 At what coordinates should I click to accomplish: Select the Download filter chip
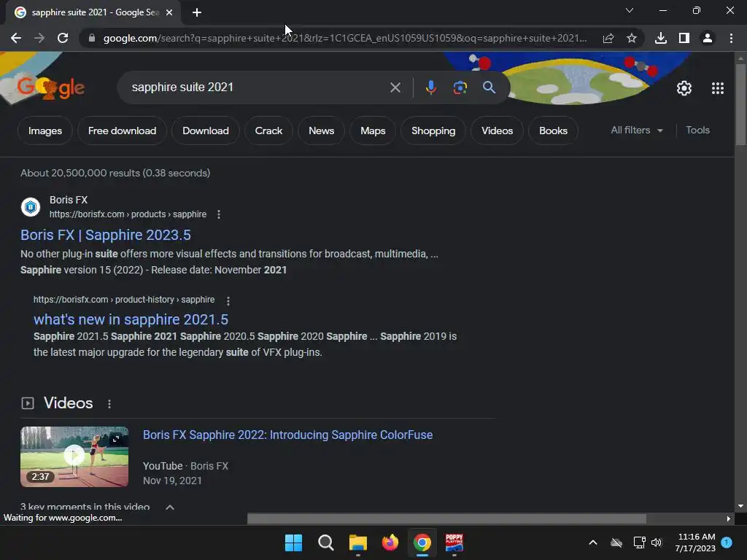205,131
